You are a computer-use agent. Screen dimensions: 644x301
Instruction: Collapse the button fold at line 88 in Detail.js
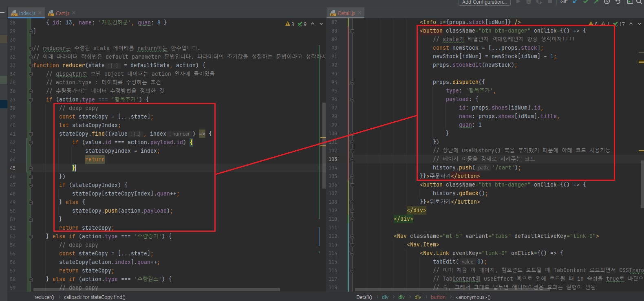click(352, 31)
